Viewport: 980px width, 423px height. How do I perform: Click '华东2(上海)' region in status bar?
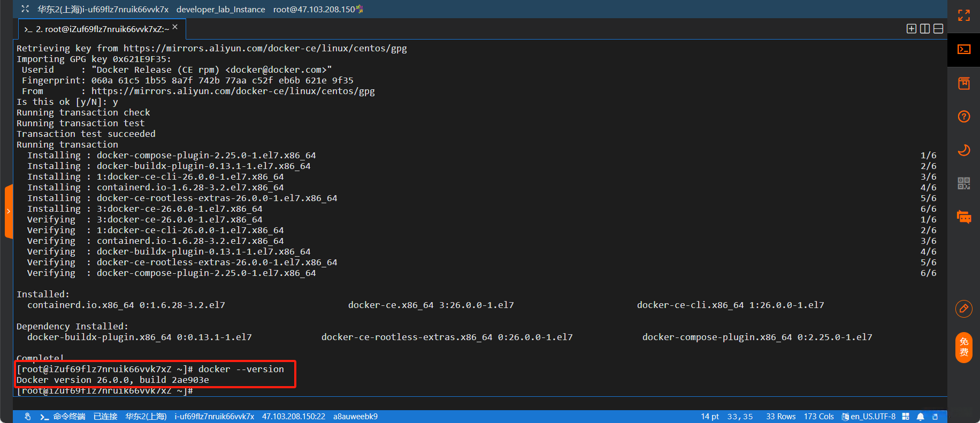click(x=146, y=417)
